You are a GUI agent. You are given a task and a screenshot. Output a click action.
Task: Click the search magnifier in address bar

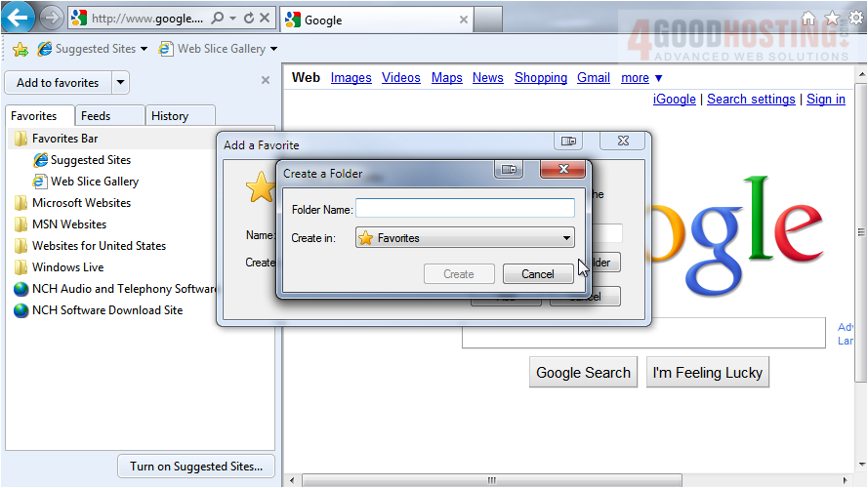(x=217, y=19)
